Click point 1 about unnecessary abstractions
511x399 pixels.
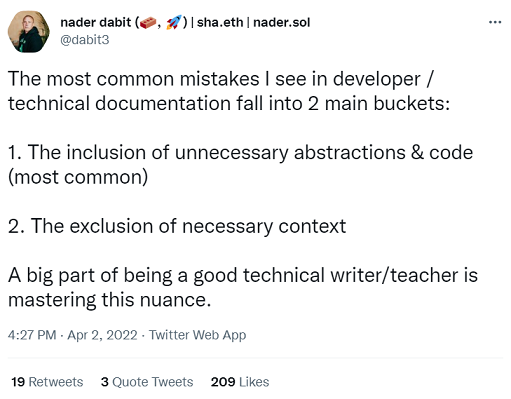[x=240, y=165]
